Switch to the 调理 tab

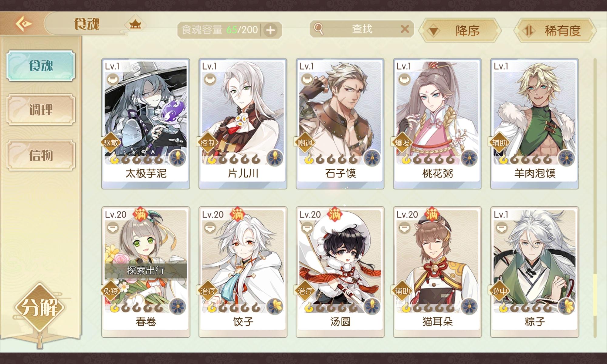[41, 110]
